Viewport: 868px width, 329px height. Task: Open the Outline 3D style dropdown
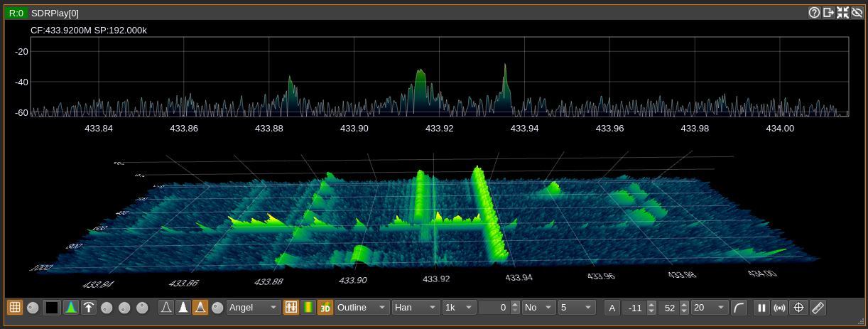pos(362,308)
